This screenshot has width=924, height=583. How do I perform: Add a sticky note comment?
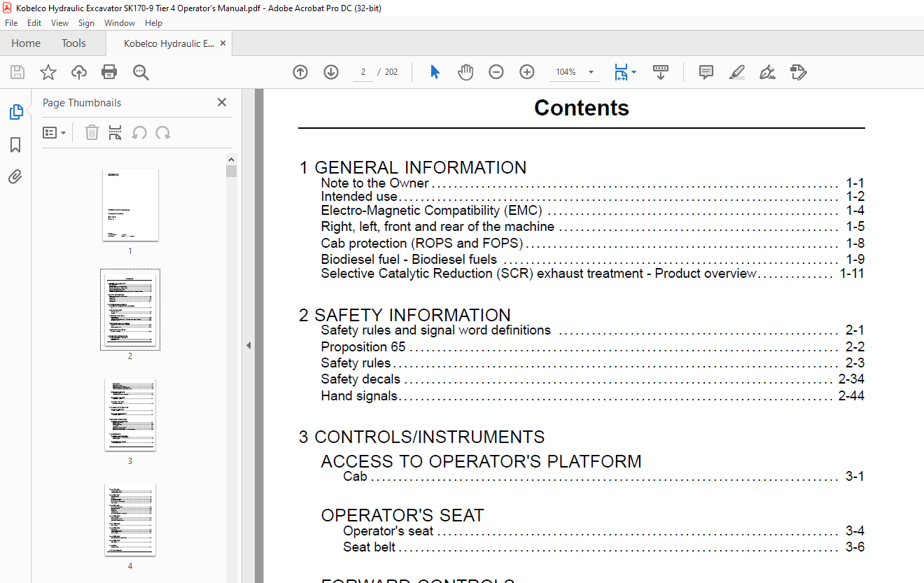706,72
